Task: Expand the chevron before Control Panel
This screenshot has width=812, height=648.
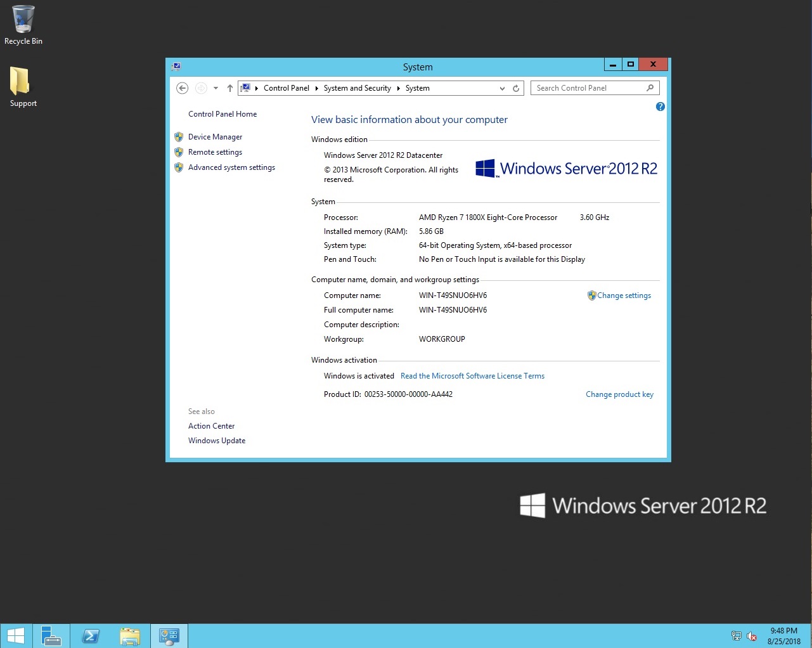Action: (256, 88)
